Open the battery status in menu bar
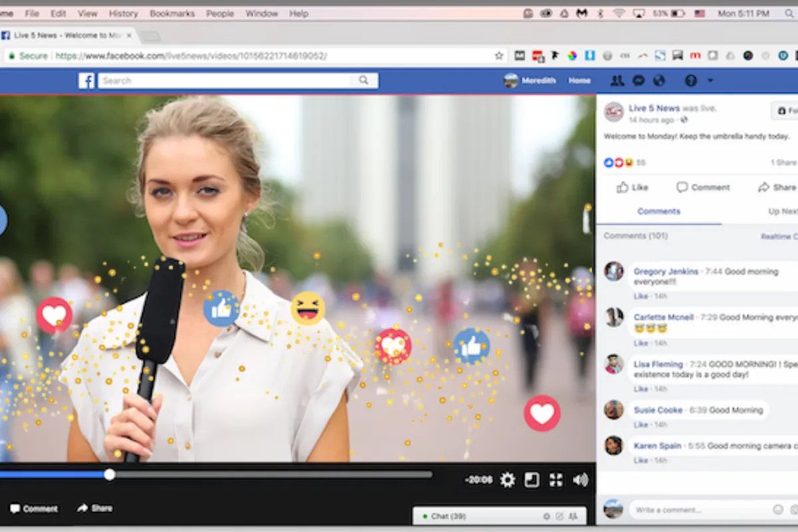Image resolution: width=798 pixels, height=532 pixels. 668,13
